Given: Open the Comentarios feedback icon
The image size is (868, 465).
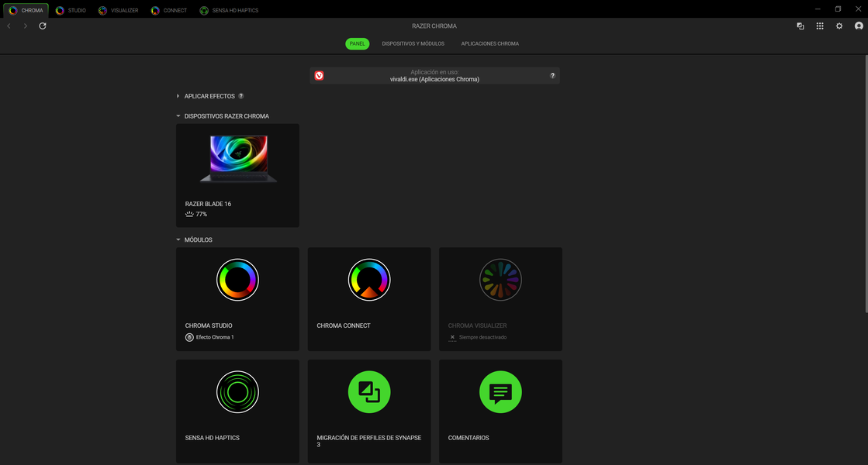Looking at the screenshot, I should pos(500,392).
